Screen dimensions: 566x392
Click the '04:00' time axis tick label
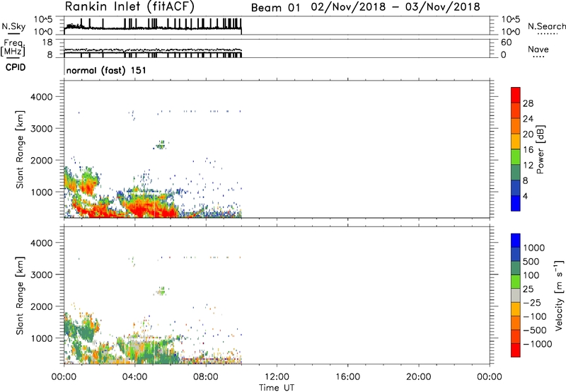[134, 377]
